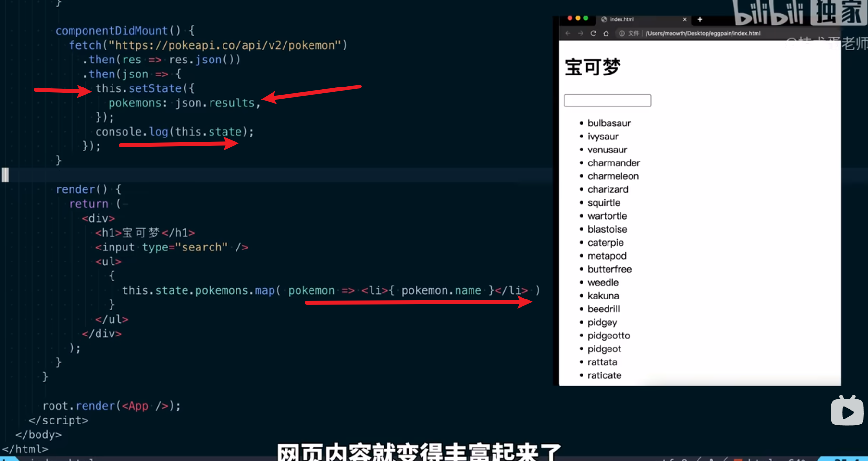
Task: Click the address bar file path
Action: (703, 33)
